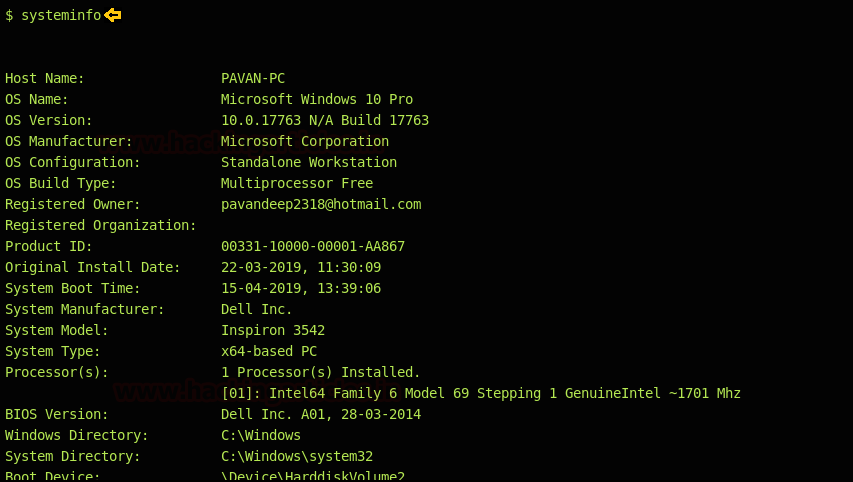The height and width of the screenshot is (482, 853).
Task: Click the x64-based PC system type
Action: coord(268,351)
